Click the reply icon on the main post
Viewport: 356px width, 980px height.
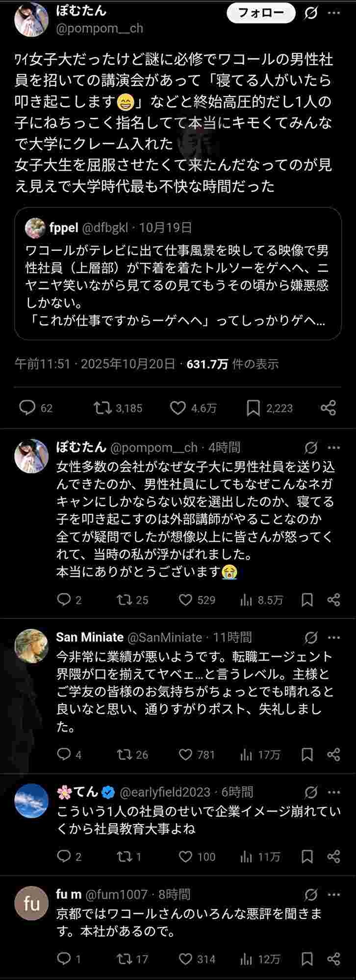coord(27,408)
